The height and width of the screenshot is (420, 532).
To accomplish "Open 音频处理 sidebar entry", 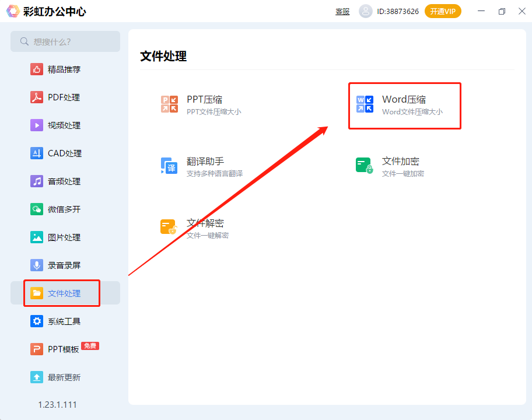I will point(65,181).
